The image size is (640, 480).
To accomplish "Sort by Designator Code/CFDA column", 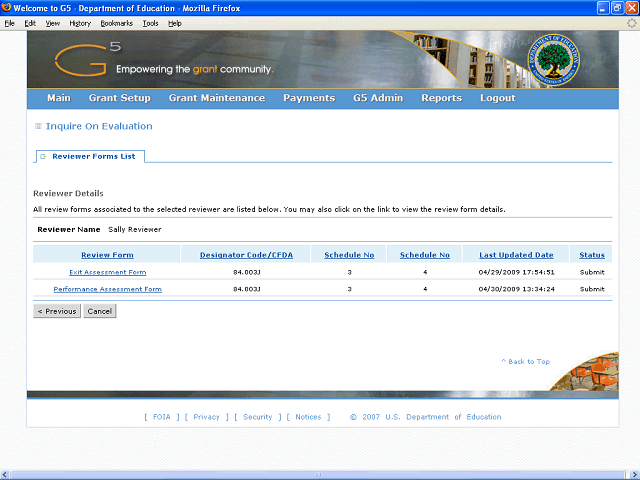I will [246, 255].
